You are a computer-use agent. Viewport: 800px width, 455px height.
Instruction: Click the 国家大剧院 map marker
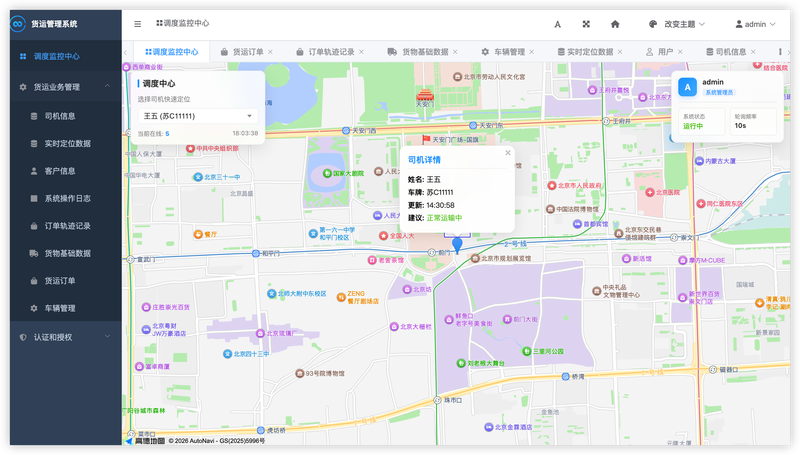pyautogui.click(x=328, y=173)
